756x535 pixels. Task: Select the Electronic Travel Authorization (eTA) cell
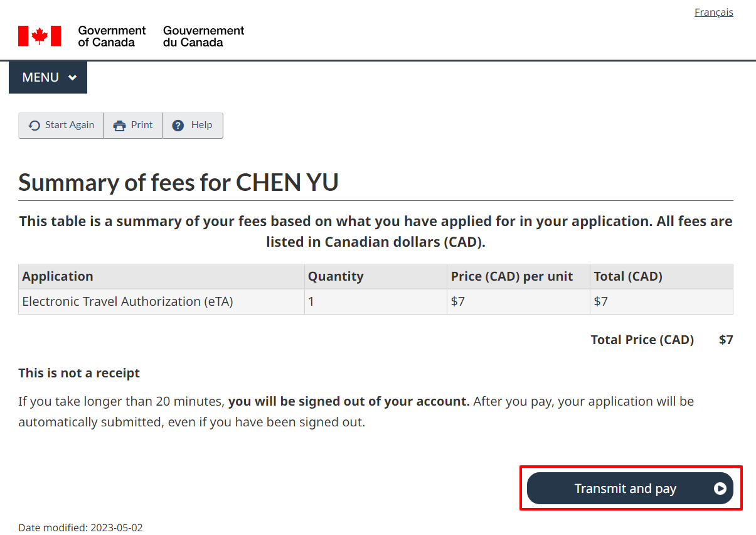(x=127, y=301)
